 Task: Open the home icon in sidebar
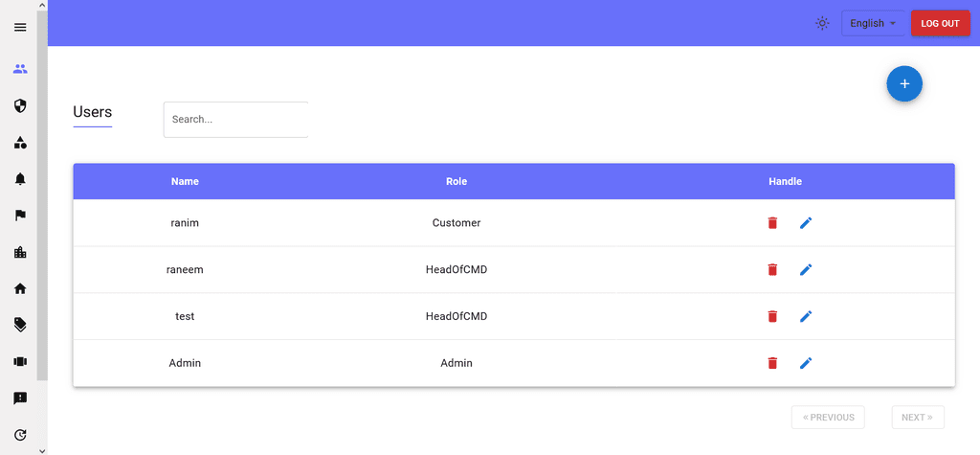click(x=20, y=288)
